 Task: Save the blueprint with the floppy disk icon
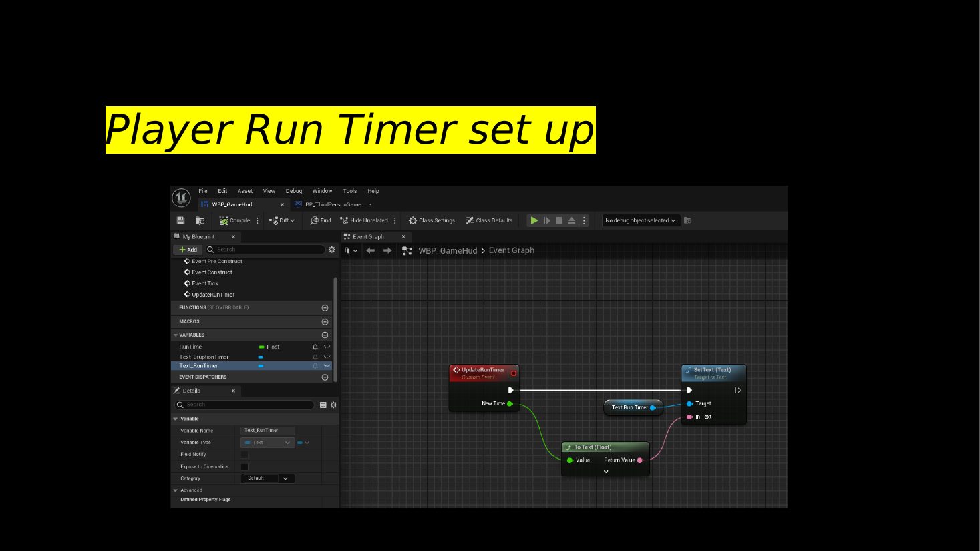[x=180, y=220]
